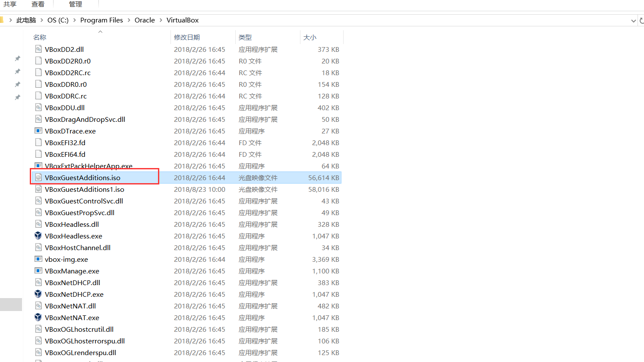Screen dimensions: 644x362
Task: Select the file named VBoxHeadless.dll
Action: point(72,224)
